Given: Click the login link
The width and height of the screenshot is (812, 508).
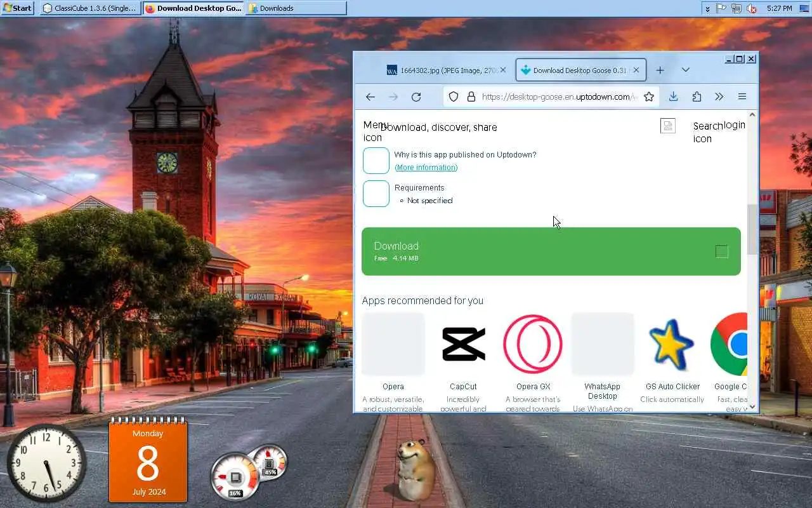Looking at the screenshot, I should click(735, 125).
